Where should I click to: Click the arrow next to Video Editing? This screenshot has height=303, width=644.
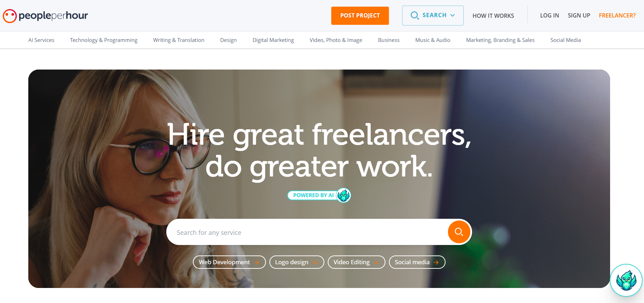(x=376, y=262)
